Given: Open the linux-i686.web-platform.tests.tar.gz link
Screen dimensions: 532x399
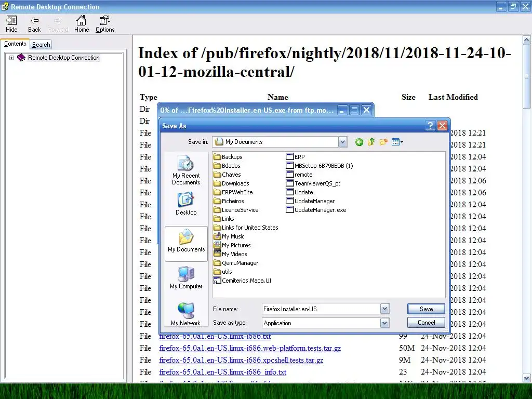Looking at the screenshot, I should [250, 348].
